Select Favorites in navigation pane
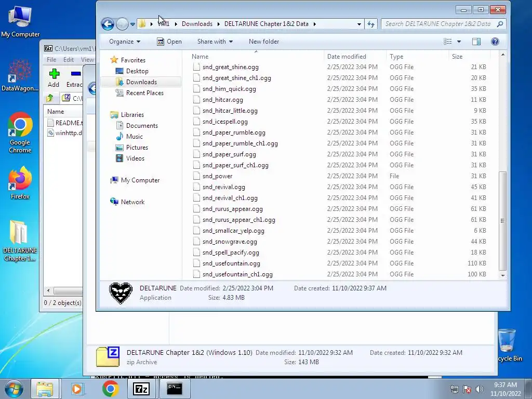The width and height of the screenshot is (532, 399). tap(133, 60)
